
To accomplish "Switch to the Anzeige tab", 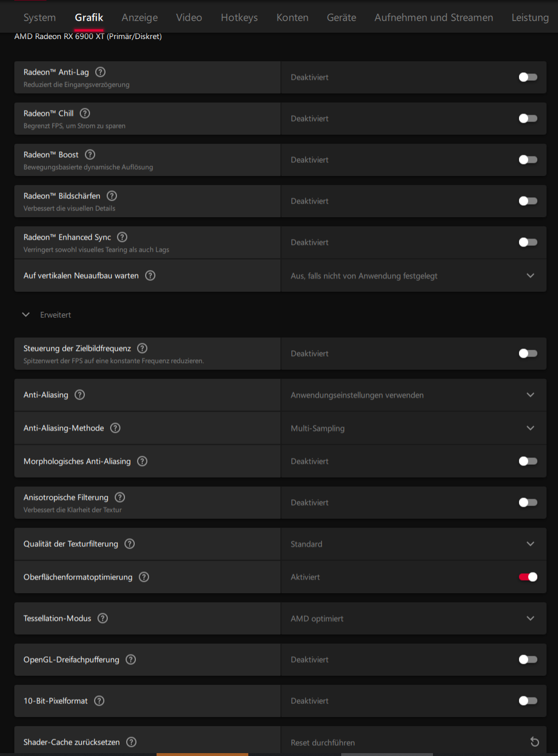I will coord(139,18).
